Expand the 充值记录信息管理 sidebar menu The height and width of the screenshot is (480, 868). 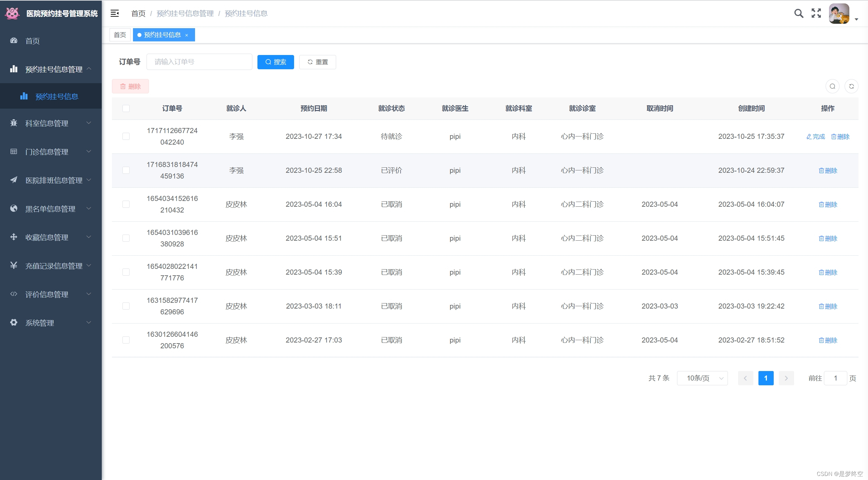tap(51, 265)
